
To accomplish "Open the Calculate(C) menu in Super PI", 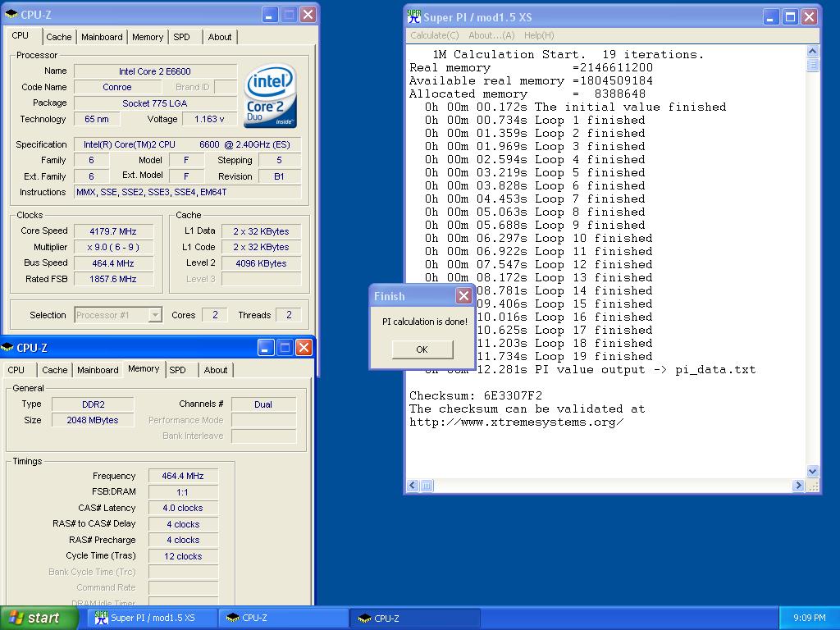I will pos(435,35).
